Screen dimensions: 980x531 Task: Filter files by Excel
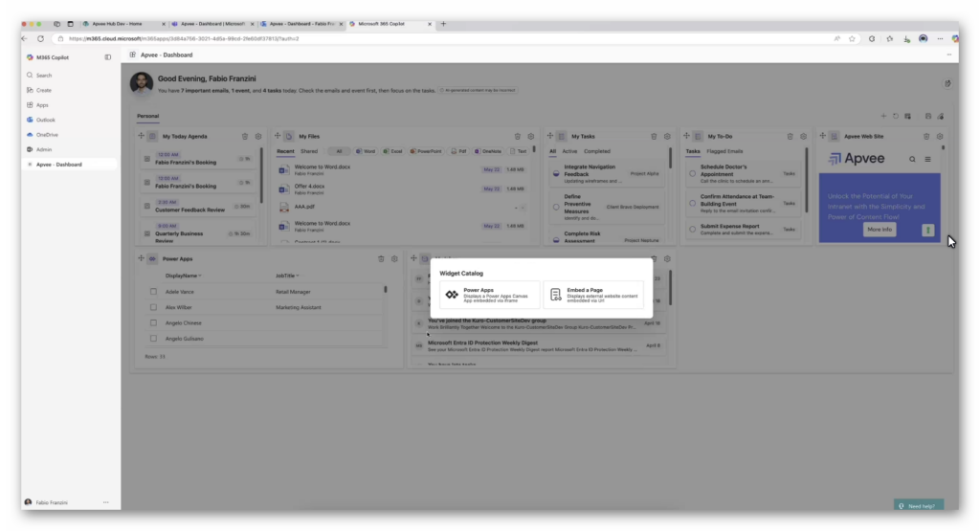coord(393,151)
